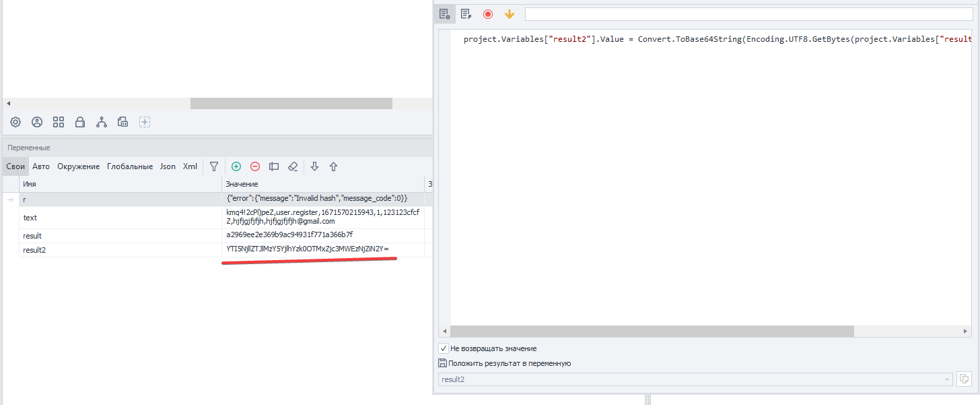
Task: Clear values with the eraser icon
Action: (293, 166)
